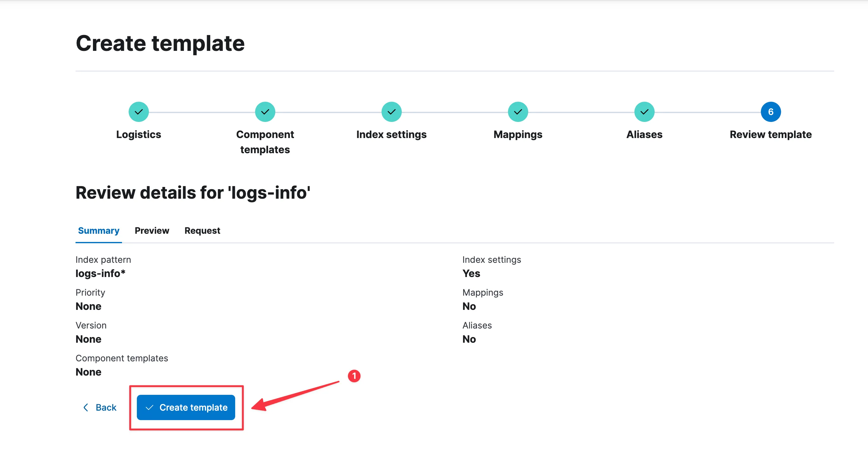
Task: Navigate to the Mappings step label
Action: point(517,134)
